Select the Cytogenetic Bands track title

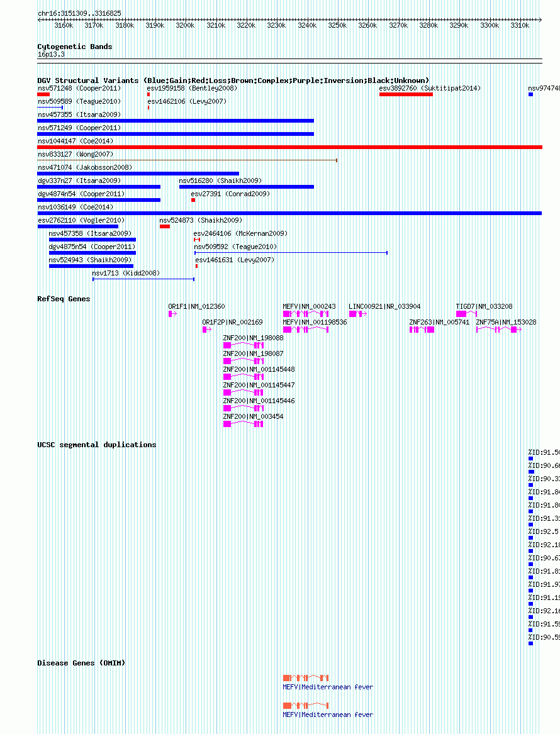75,47
